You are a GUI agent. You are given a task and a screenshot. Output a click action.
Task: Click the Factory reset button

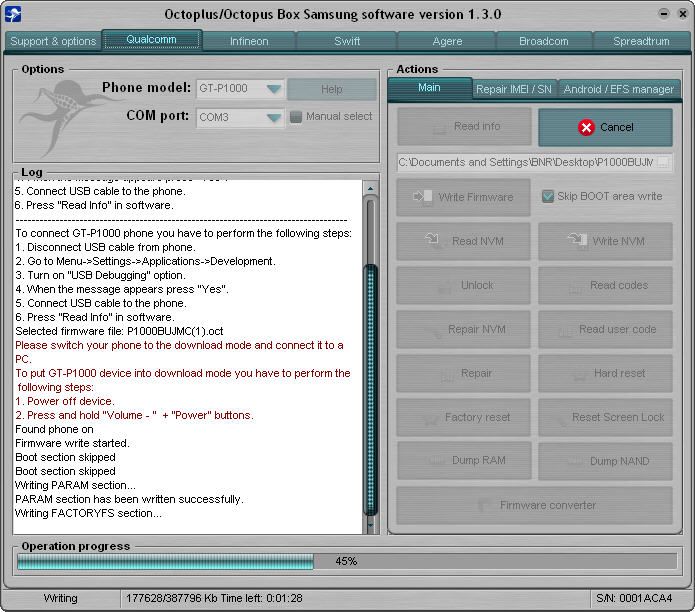pyautogui.click(x=463, y=417)
